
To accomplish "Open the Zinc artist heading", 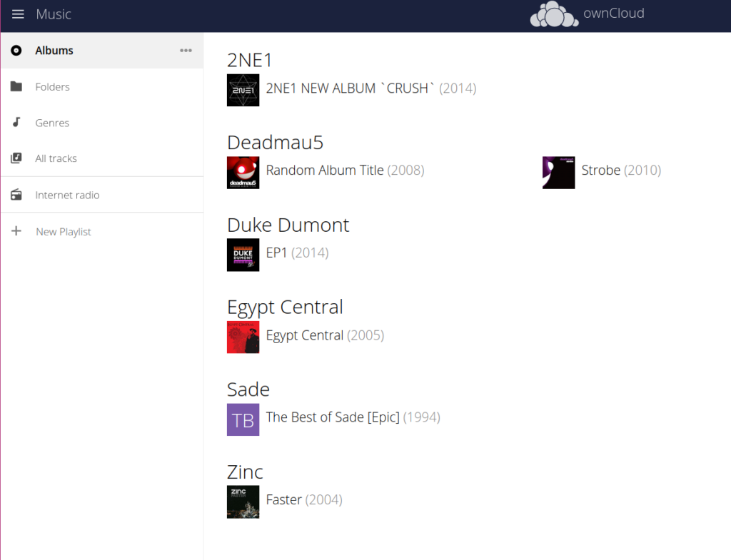I will coord(246,472).
